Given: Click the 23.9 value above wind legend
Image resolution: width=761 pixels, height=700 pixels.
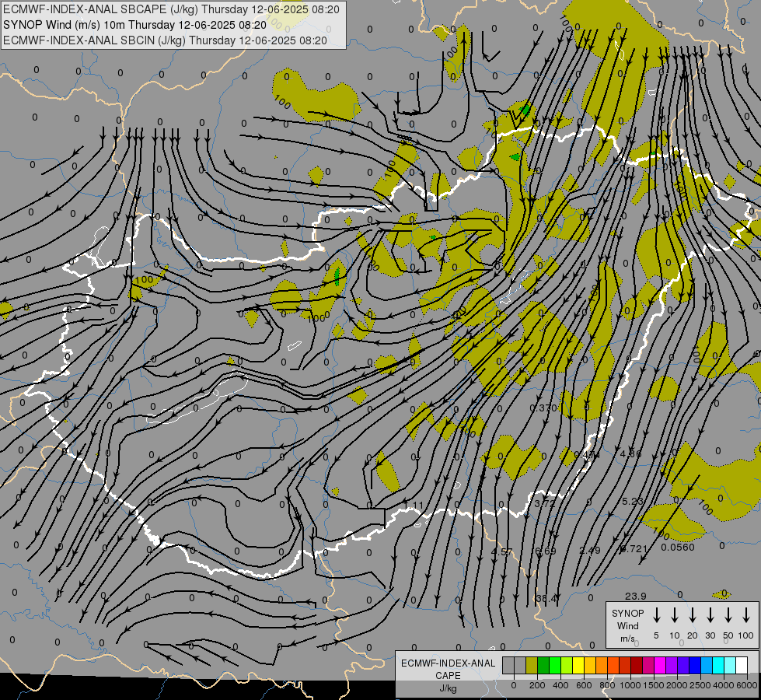Looking at the screenshot, I should click(x=635, y=596).
